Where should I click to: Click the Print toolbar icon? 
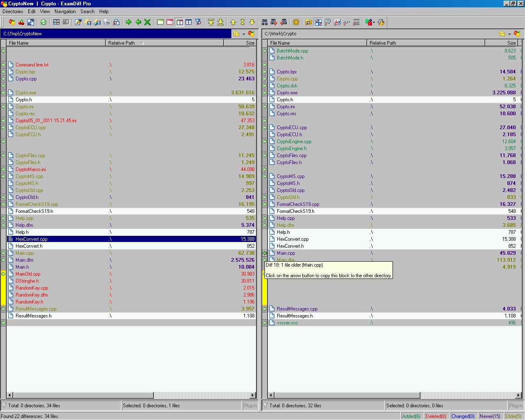click(107, 22)
